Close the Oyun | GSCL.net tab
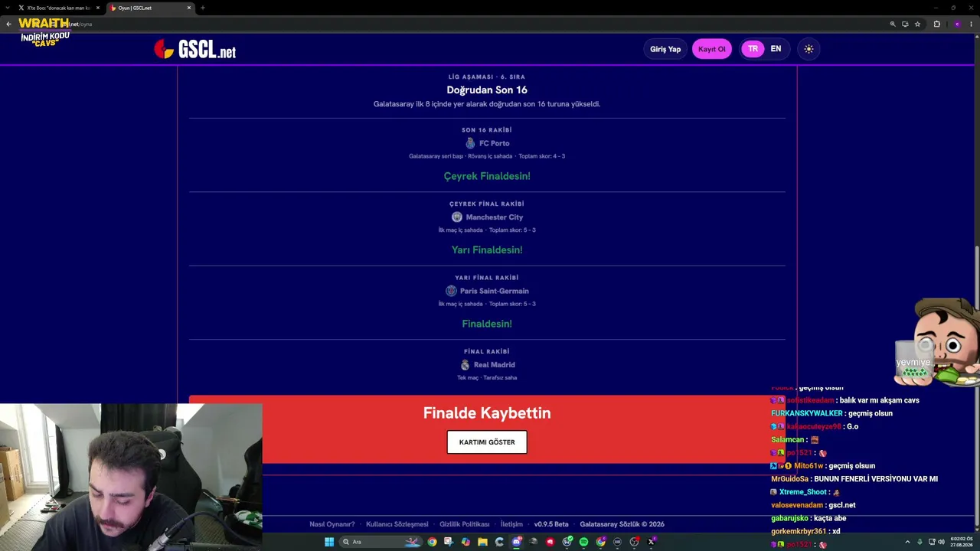The width and height of the screenshot is (980, 551). [189, 8]
